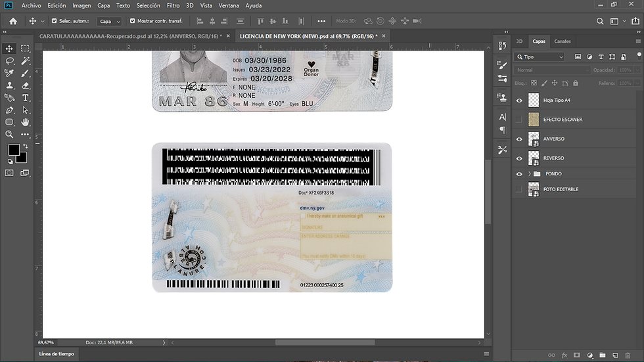Open the Normal blend mode dropdown

[x=552, y=70]
